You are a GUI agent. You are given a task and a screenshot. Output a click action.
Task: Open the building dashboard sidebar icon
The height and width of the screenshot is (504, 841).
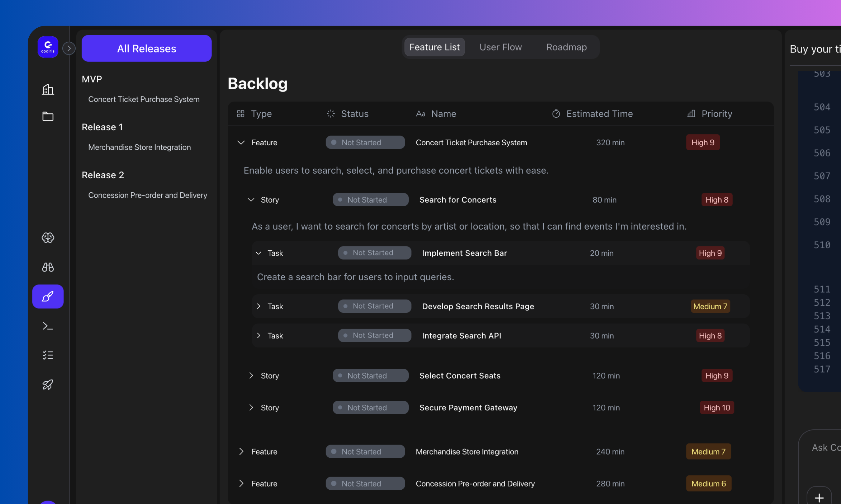[x=48, y=90]
